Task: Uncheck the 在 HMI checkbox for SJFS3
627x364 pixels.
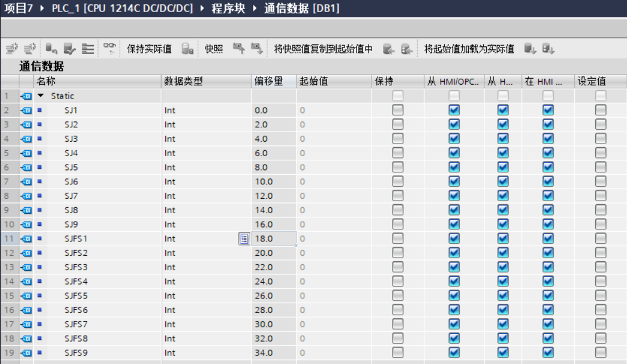Action: (x=548, y=267)
